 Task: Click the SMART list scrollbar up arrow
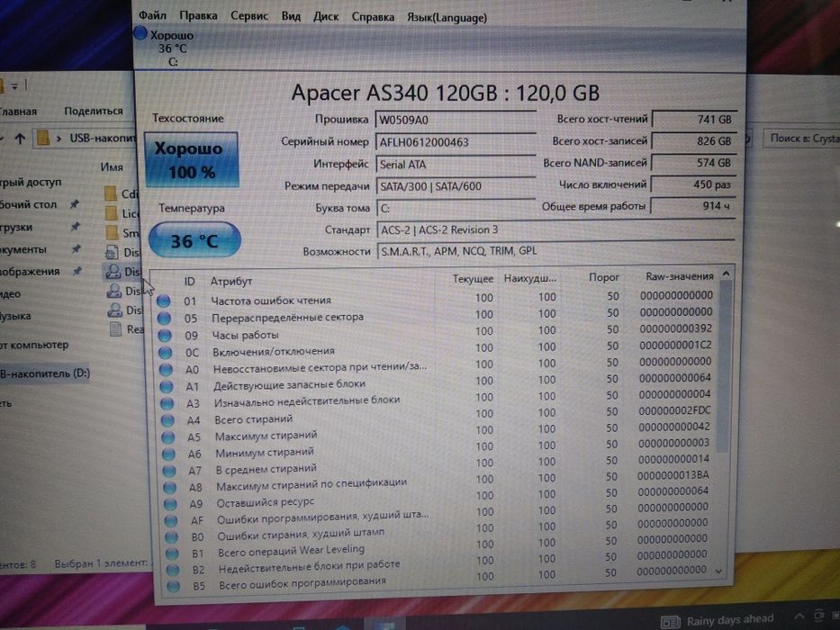click(x=726, y=274)
